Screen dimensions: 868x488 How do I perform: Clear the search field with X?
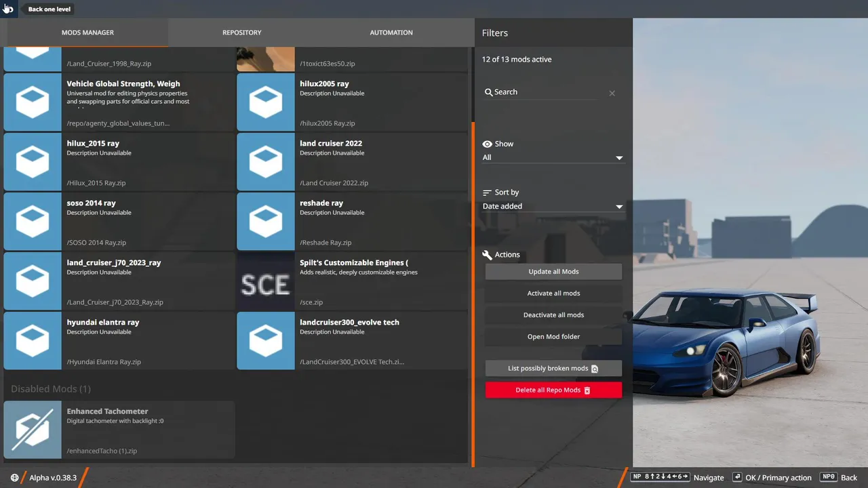[x=612, y=93]
